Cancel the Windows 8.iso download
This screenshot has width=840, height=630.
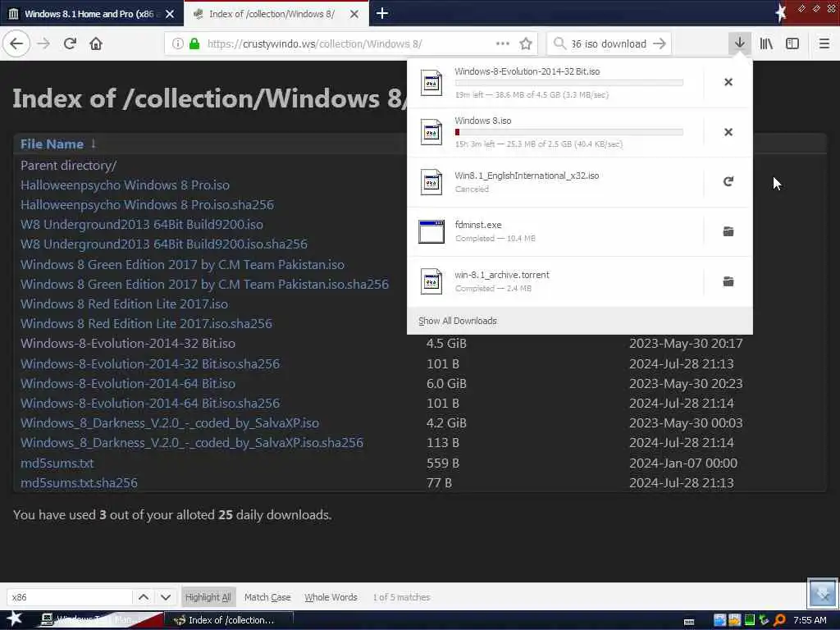pos(728,132)
